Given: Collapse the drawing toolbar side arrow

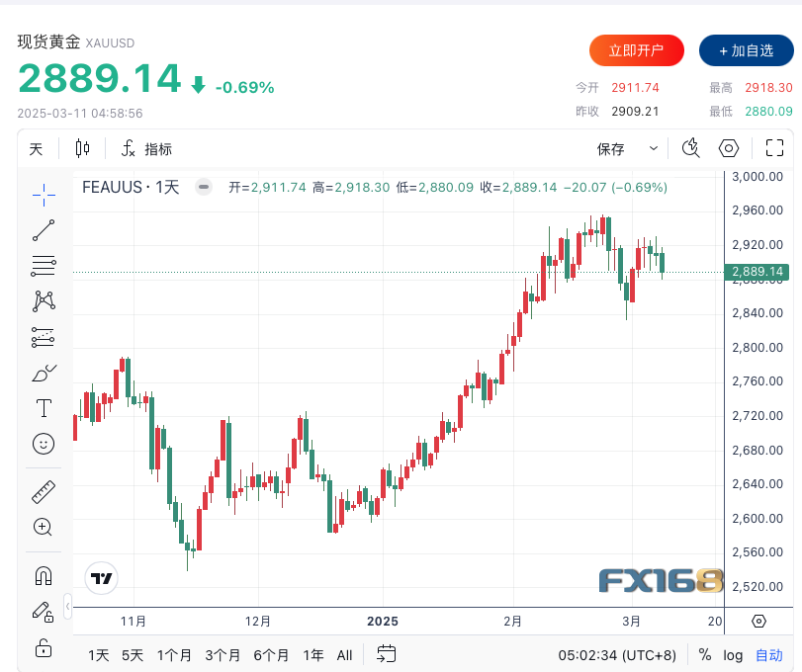Looking at the screenshot, I should [x=67, y=607].
